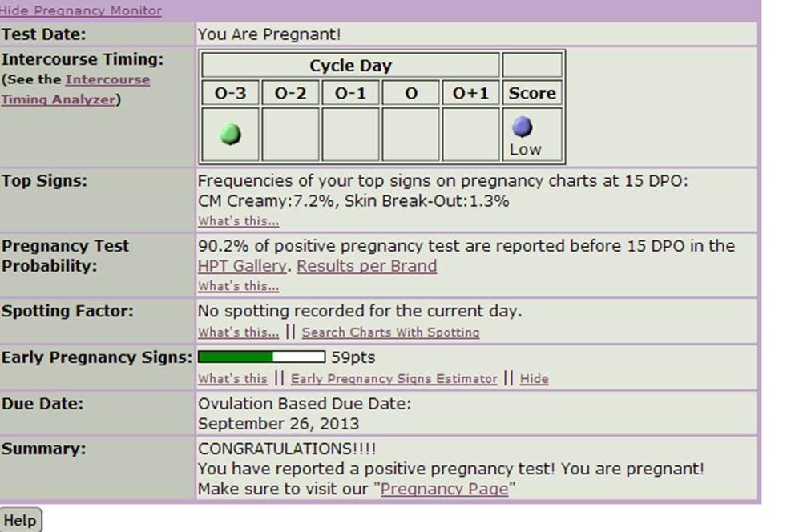Select the O-1 cycle day cell
Image resolution: width=787 pixels, height=532 pixels.
pyautogui.click(x=350, y=134)
